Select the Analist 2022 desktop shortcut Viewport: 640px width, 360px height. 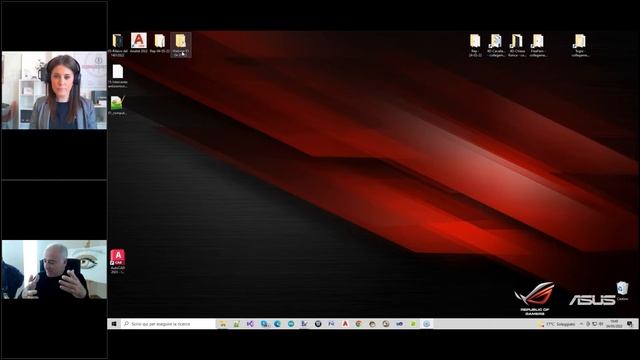click(x=139, y=43)
